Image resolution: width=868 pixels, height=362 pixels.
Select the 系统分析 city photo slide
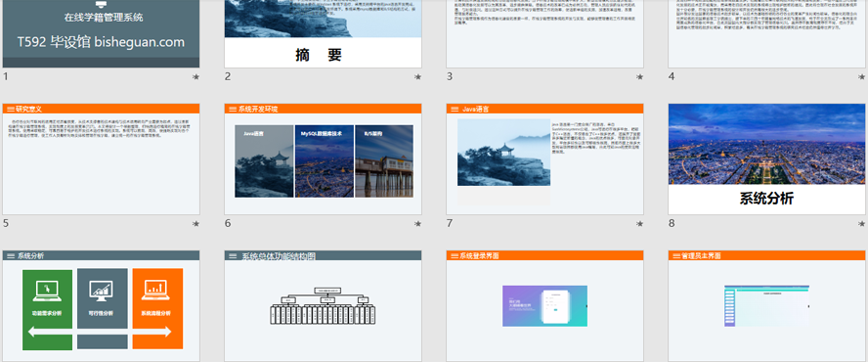pyautogui.click(x=766, y=159)
